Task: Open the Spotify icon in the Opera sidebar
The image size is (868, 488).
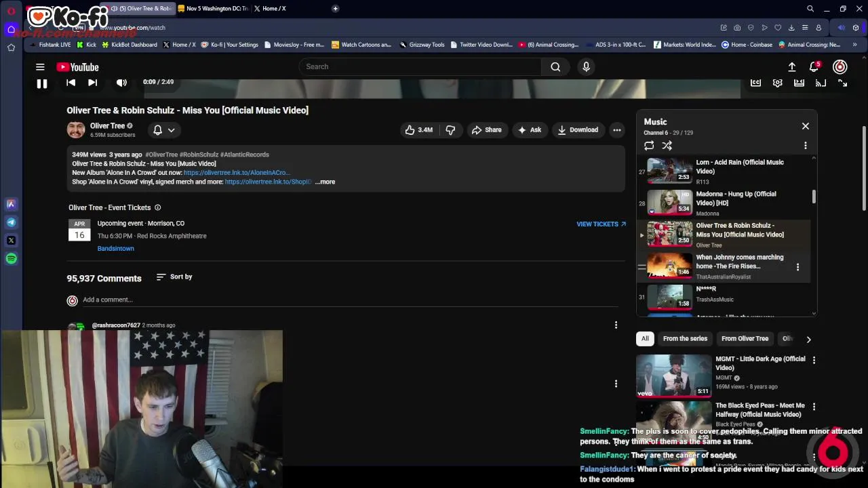Action: 12,258
